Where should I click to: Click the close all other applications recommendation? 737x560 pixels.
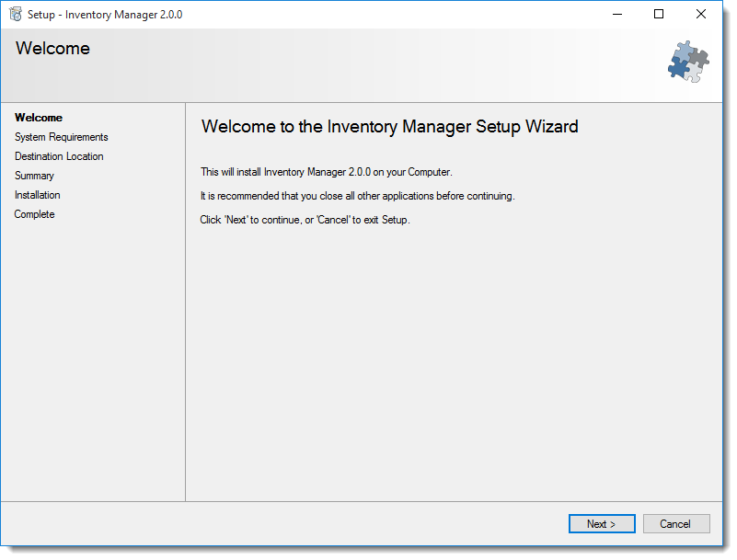pyautogui.click(x=358, y=196)
